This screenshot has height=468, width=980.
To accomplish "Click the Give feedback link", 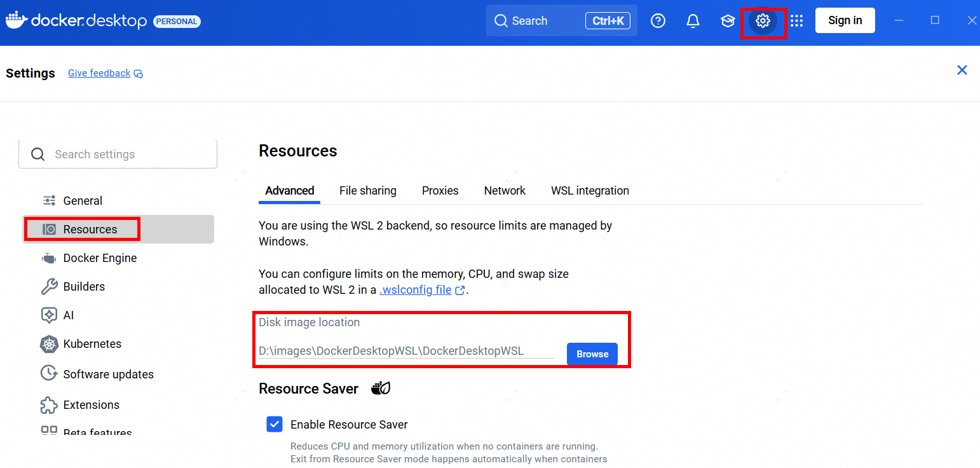I will [99, 73].
